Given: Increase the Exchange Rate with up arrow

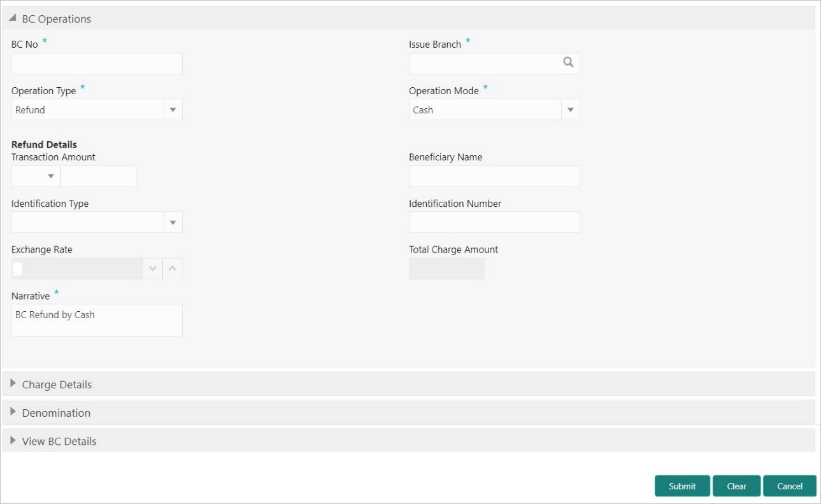Looking at the screenshot, I should tap(173, 269).
